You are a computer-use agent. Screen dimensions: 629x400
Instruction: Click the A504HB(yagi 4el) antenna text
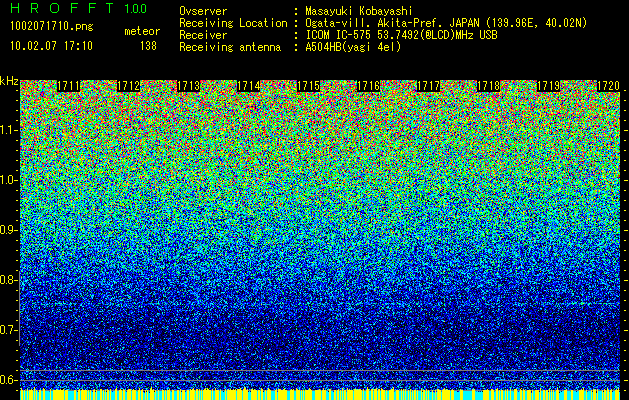353,47
